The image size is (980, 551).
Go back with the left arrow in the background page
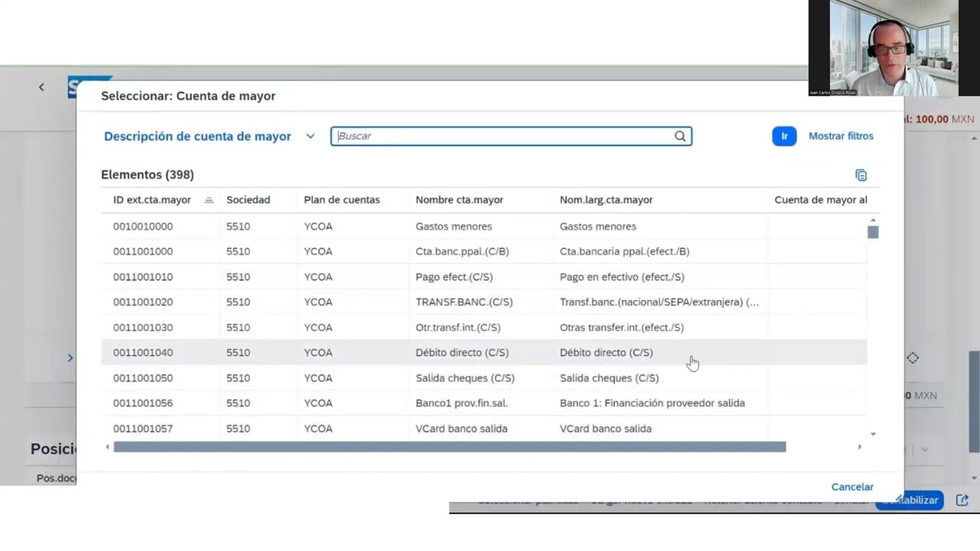[x=41, y=87]
